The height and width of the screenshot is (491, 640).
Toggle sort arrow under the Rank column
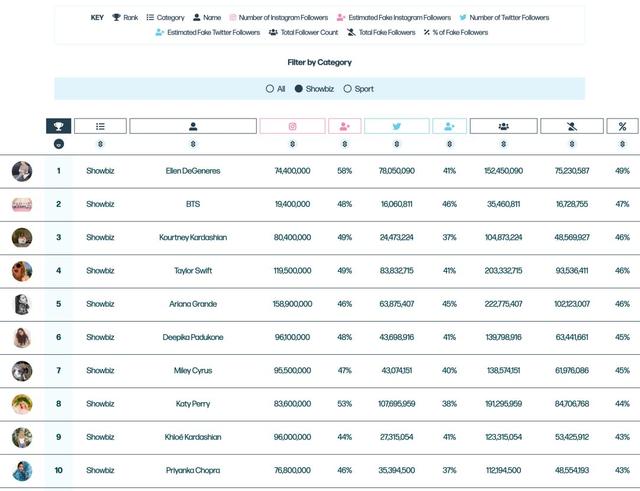(59, 144)
